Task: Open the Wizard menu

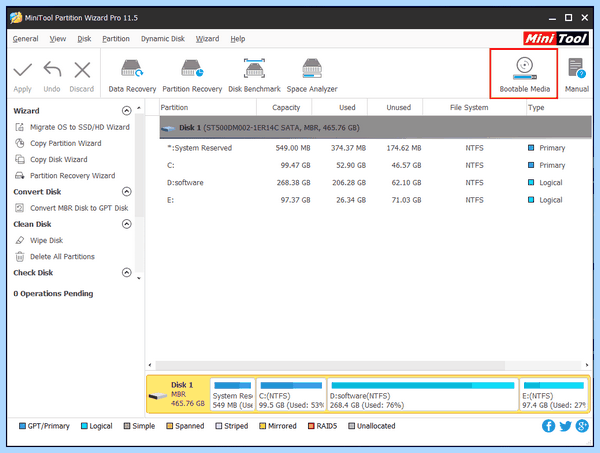Action: (x=207, y=39)
